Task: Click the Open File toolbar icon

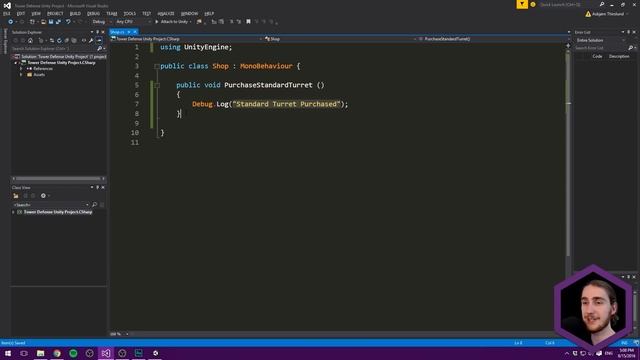Action: (43, 22)
